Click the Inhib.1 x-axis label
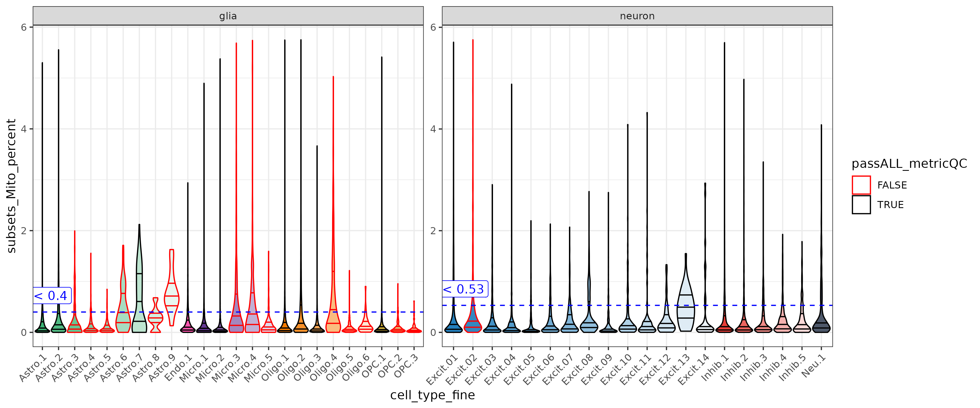Screen dimensions: 980x408 click(x=715, y=368)
